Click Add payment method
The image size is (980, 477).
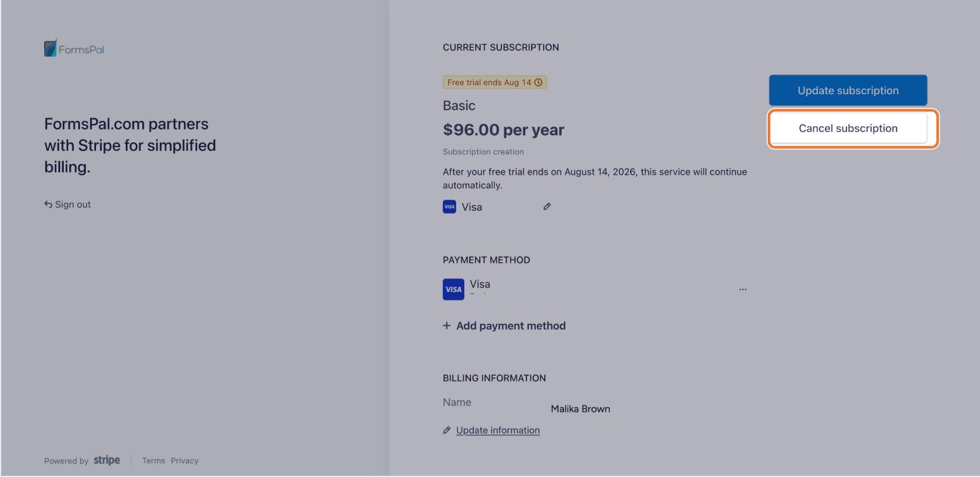pyautogui.click(x=504, y=326)
